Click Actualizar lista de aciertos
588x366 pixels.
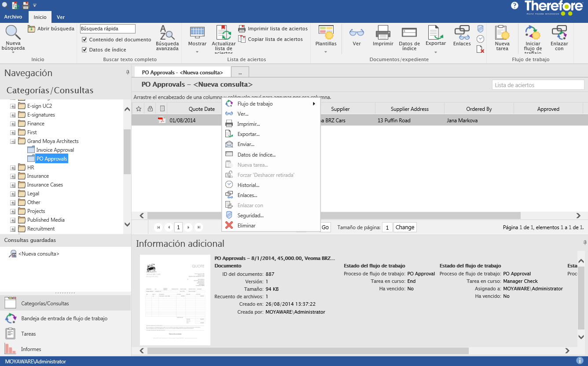tap(224, 40)
